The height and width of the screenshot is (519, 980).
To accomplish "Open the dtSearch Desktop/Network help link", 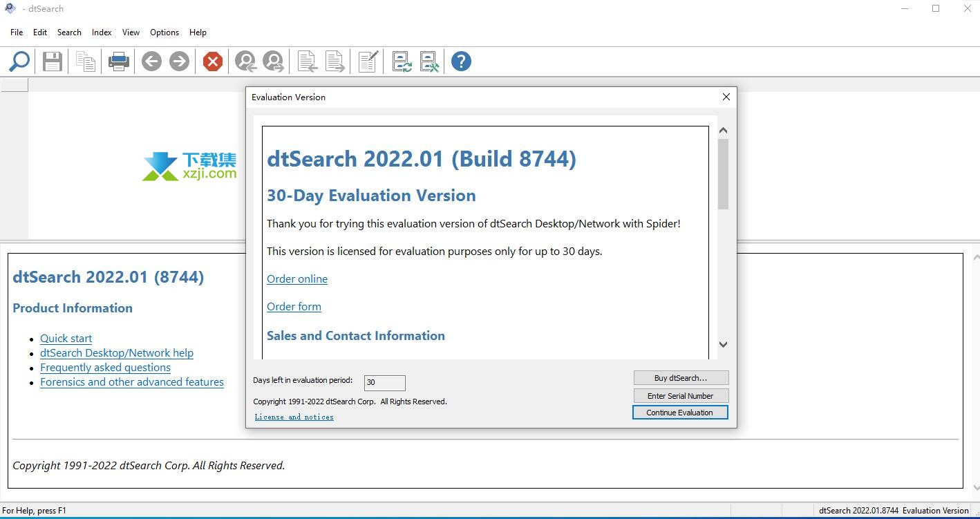I will tap(117, 353).
